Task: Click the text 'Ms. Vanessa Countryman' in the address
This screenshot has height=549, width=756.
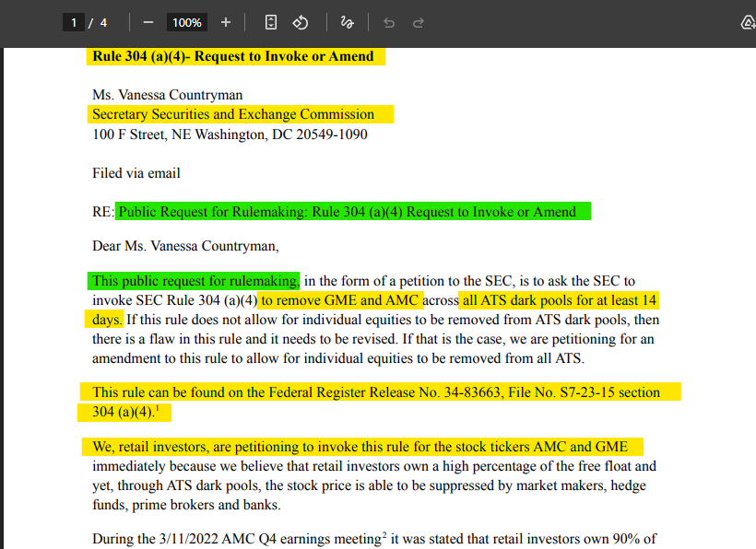Action: [x=167, y=95]
